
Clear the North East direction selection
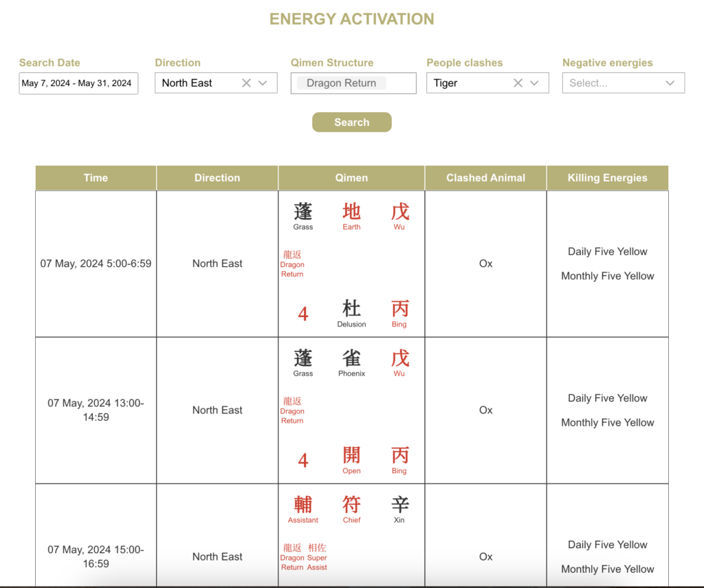[246, 83]
